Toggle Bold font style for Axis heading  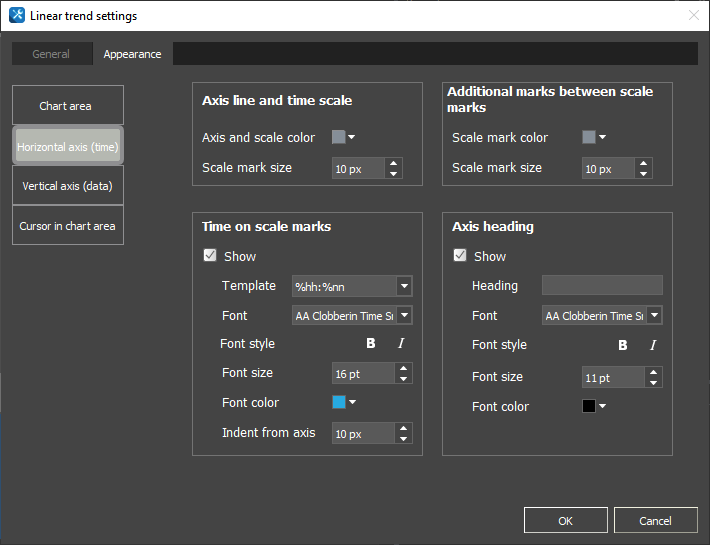click(x=623, y=345)
